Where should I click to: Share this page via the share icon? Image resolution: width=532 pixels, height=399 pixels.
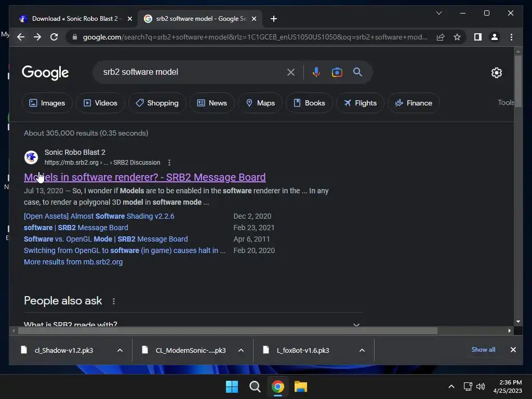point(441,37)
